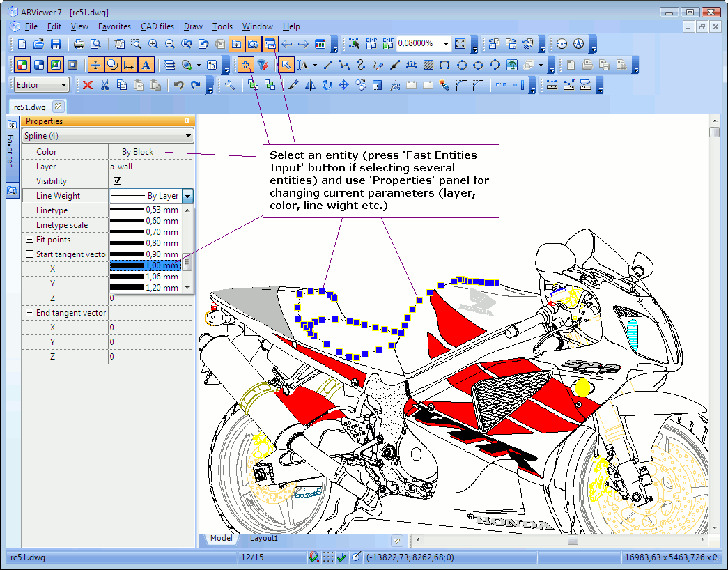Click the Layers stack icon
Viewport: 728px width, 570px height.
click(x=169, y=65)
